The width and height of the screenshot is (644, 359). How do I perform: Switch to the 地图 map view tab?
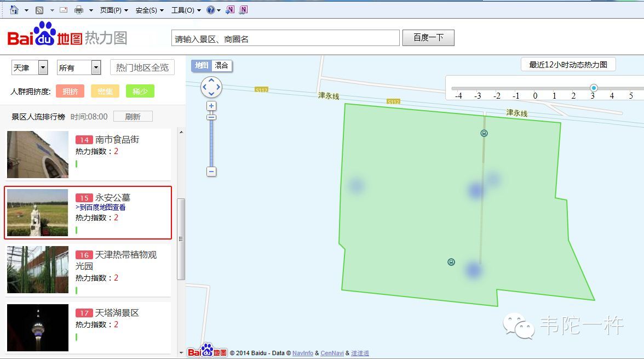coord(202,65)
